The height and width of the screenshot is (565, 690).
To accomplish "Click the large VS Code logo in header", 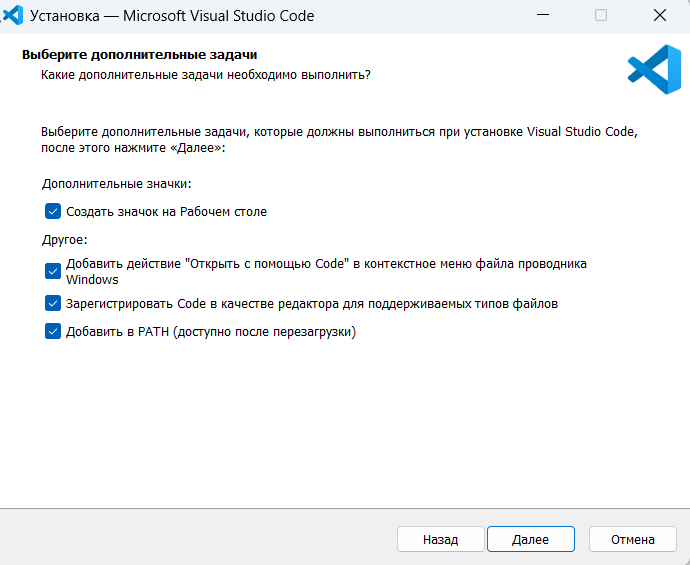I will pos(654,70).
